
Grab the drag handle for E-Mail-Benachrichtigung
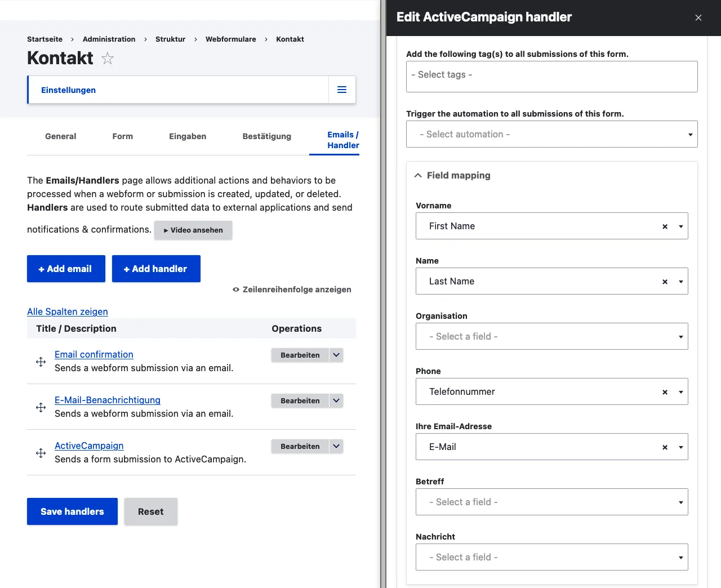click(x=41, y=407)
